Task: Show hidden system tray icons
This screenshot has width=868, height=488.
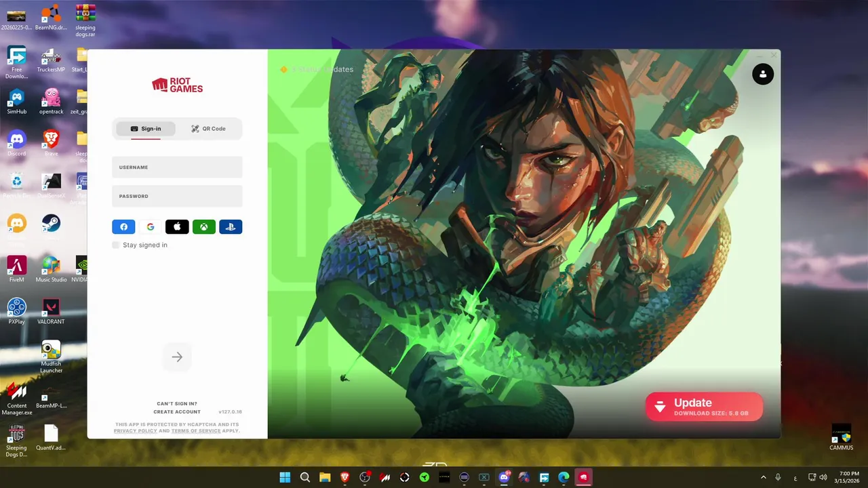Action: pyautogui.click(x=764, y=477)
